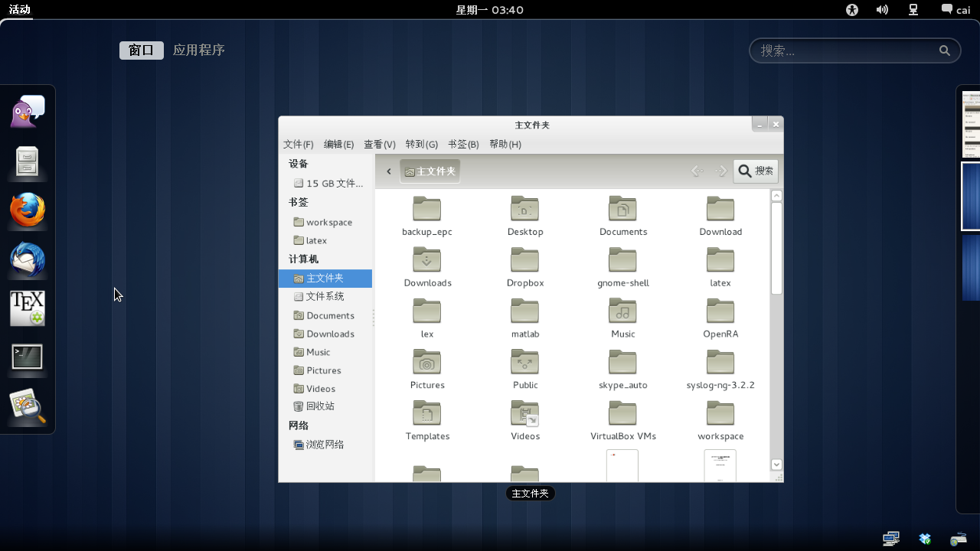Open the network indicator in top bar

click(x=913, y=10)
